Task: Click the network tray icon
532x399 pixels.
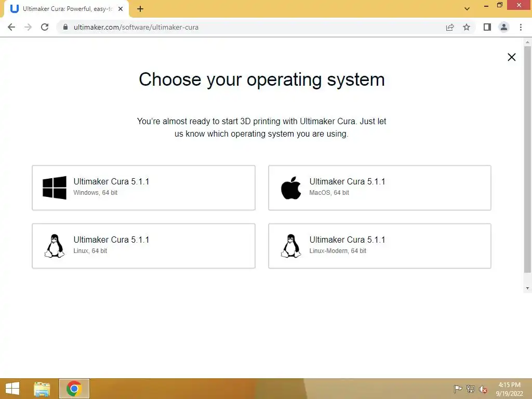Action: click(x=470, y=389)
